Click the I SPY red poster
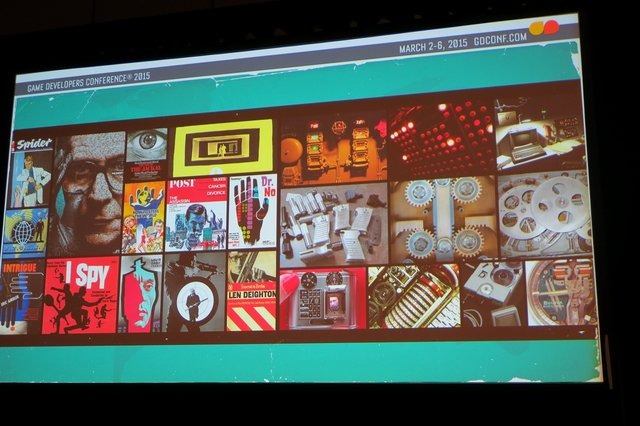The image size is (640, 426). click(81, 295)
